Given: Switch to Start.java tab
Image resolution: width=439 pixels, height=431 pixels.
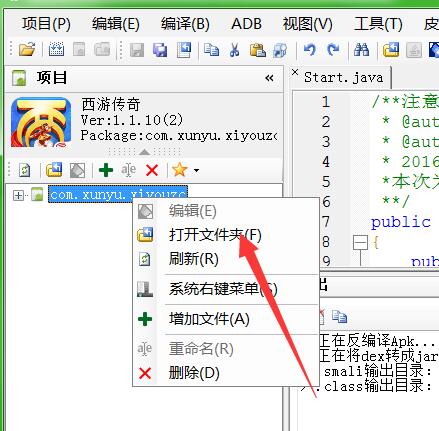Looking at the screenshot, I should (x=343, y=77).
